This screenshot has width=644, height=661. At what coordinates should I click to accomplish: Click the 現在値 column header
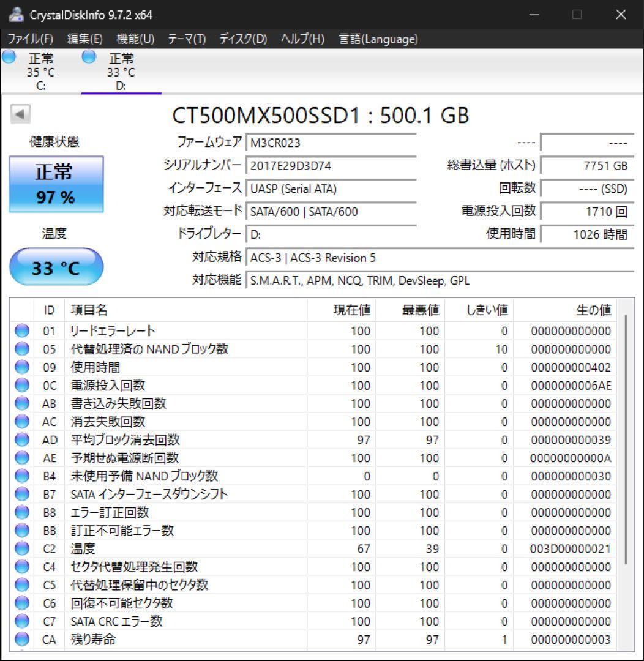[342, 310]
